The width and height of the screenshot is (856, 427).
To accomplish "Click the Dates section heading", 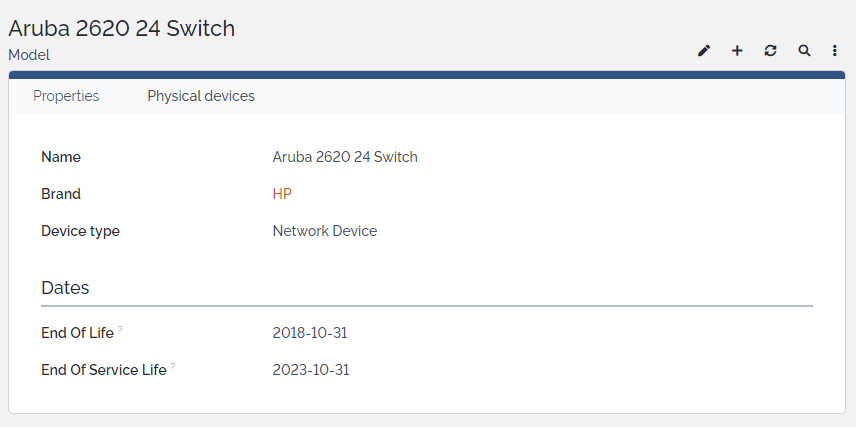I will tap(65, 288).
